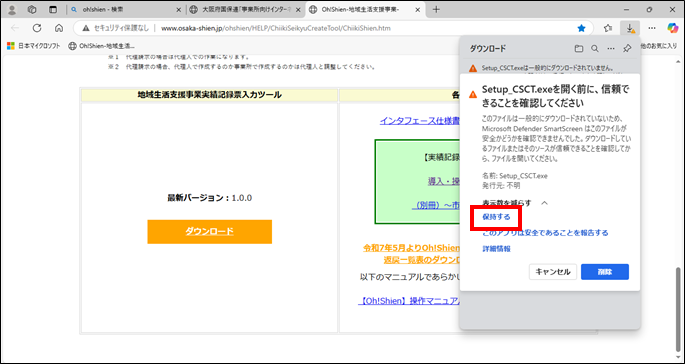Close the Oh!Shien-地域生活支援事業 tab
This screenshot has height=364, width=685.
coord(417,10)
